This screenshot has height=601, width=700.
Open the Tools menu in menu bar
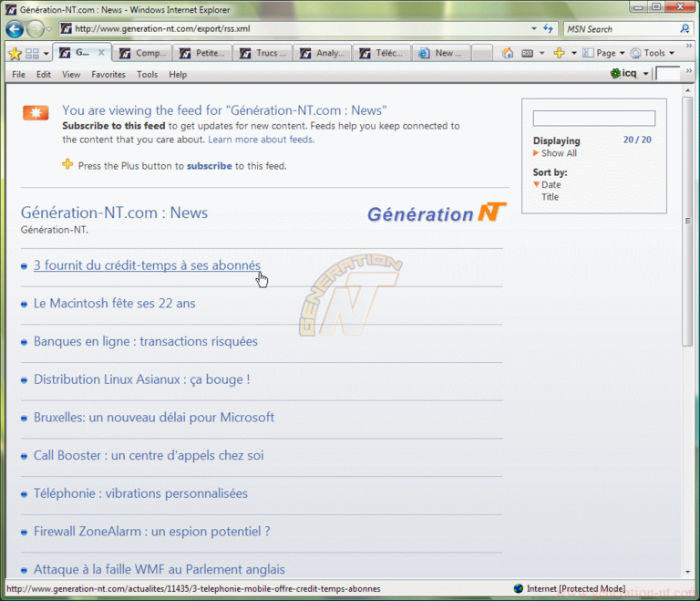tap(147, 75)
